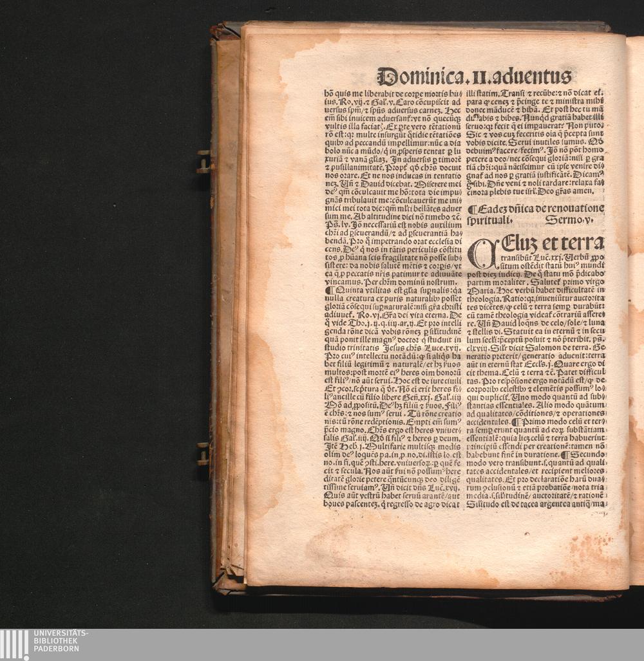
Task: Click the first line of the left column
Action: [392, 93]
